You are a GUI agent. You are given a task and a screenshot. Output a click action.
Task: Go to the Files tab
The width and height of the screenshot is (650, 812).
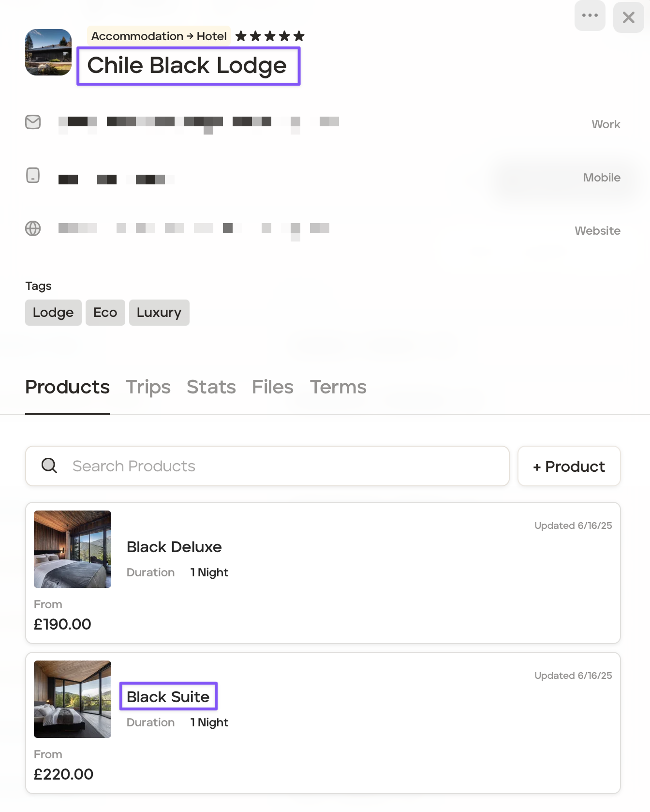pyautogui.click(x=272, y=387)
